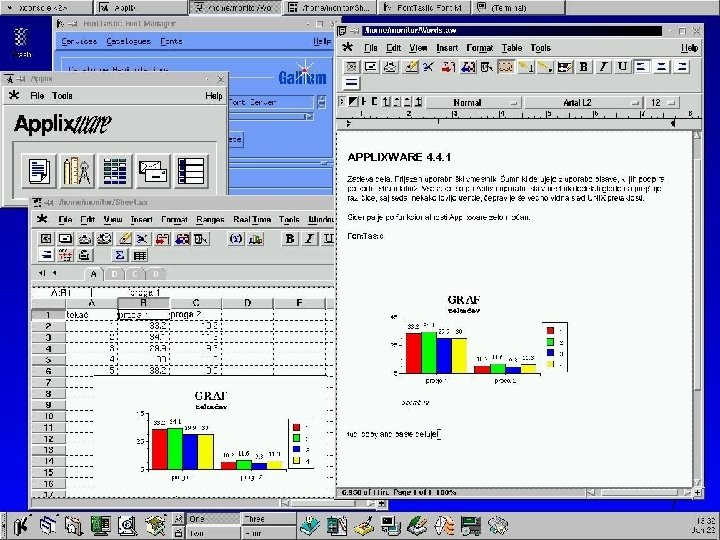Click the asterisk menu icon in Words window
Screen dimensions: 720x540
click(348, 47)
